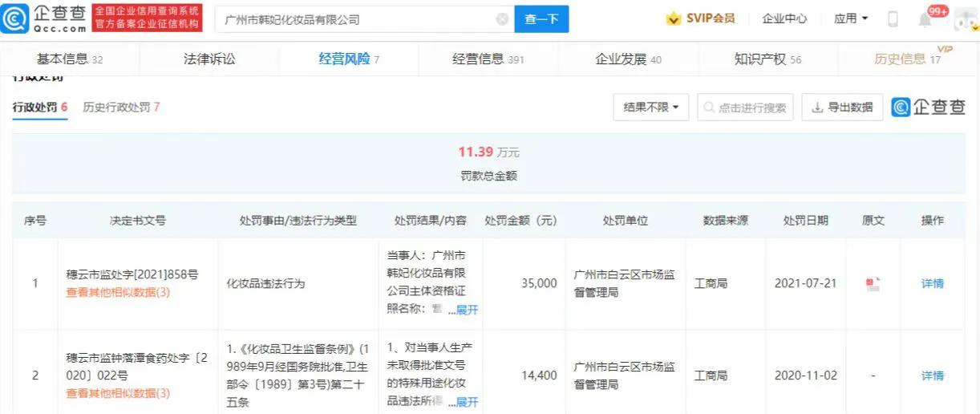Open the 结果不限 dropdown filter

tap(651, 108)
